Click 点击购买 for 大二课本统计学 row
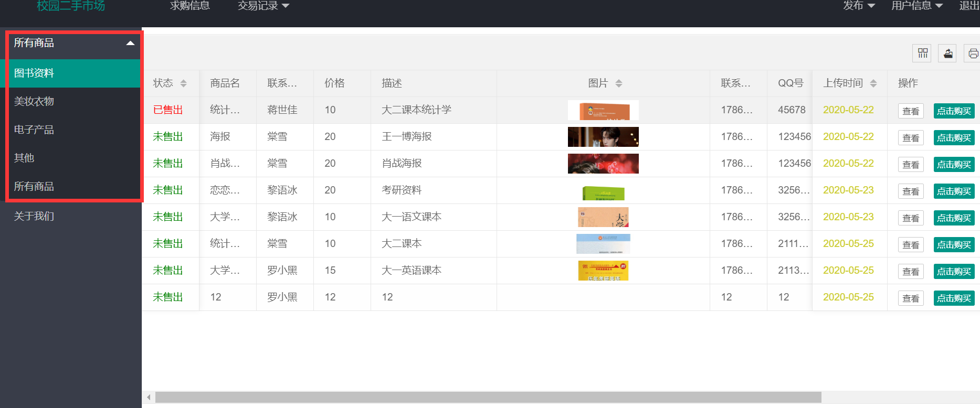 tap(954, 111)
